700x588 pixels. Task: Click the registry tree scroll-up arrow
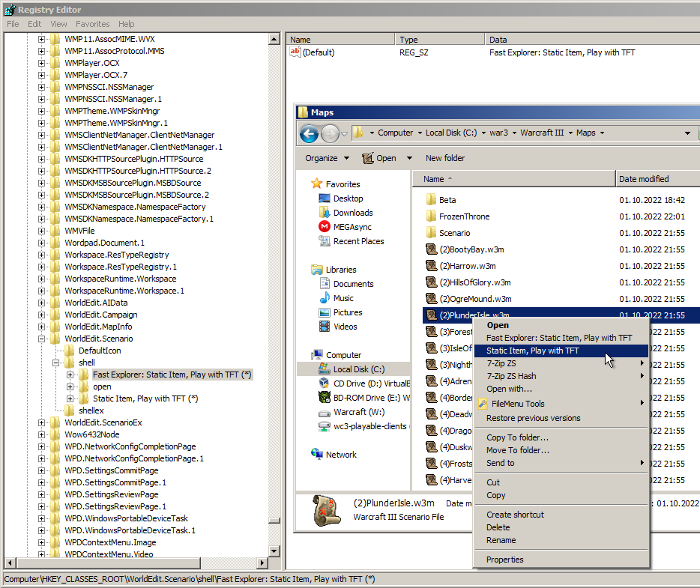pyautogui.click(x=274, y=39)
